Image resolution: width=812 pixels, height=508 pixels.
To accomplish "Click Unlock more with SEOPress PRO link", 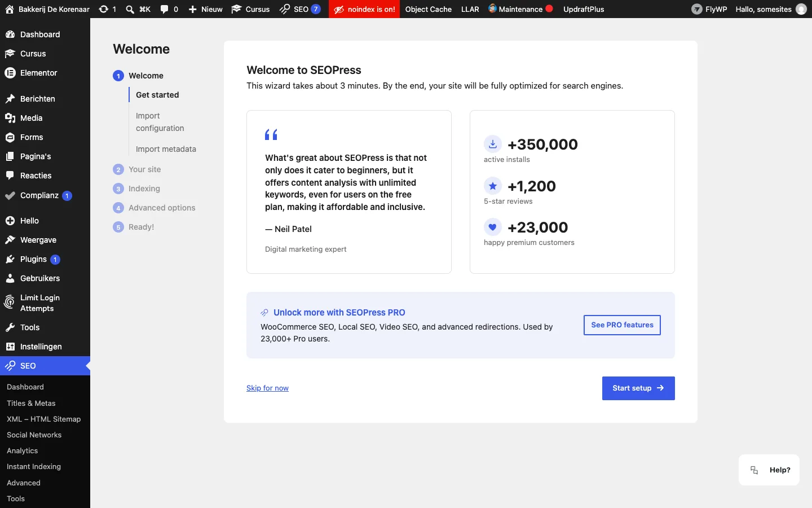I will [x=339, y=313].
